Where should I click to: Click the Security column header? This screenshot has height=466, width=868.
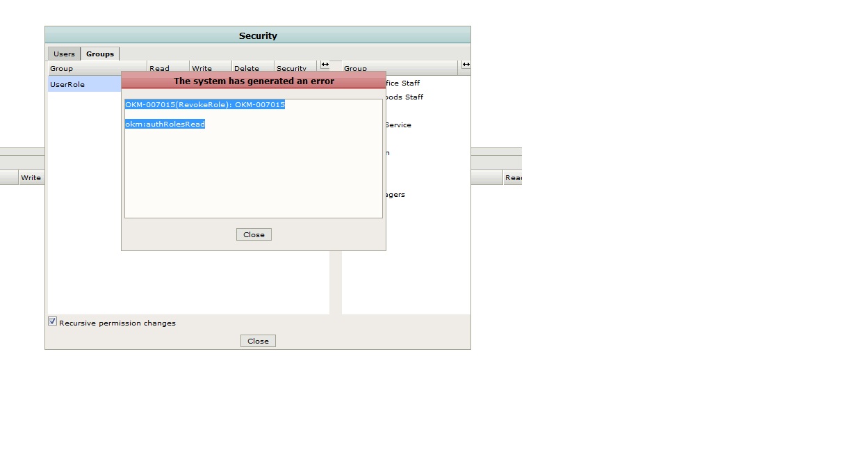292,68
